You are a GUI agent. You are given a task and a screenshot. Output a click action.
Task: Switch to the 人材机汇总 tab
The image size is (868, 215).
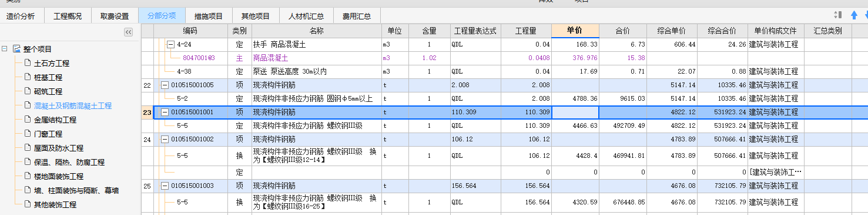pos(307,16)
